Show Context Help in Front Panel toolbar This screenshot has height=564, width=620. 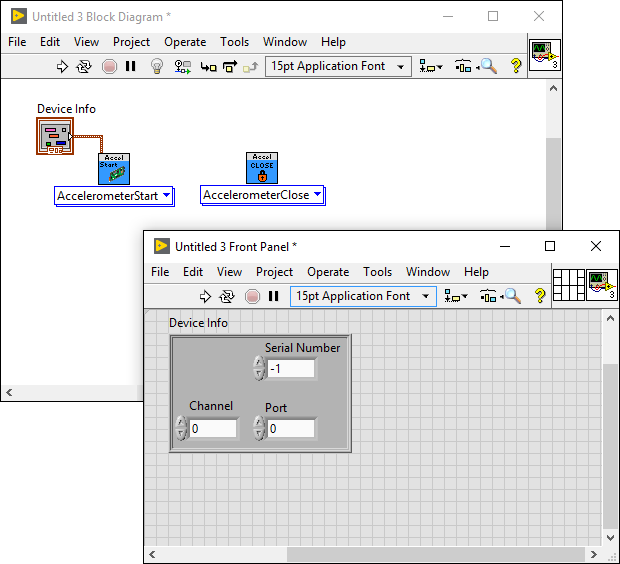click(540, 296)
